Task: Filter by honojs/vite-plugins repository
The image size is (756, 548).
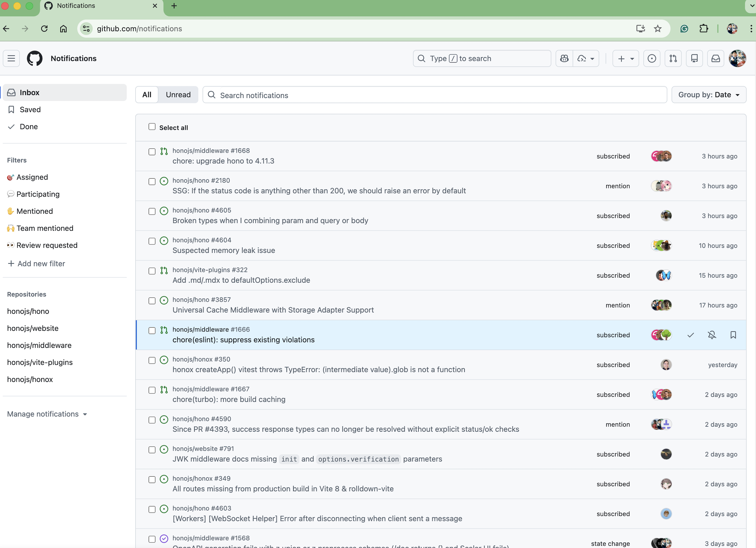Action: (40, 362)
